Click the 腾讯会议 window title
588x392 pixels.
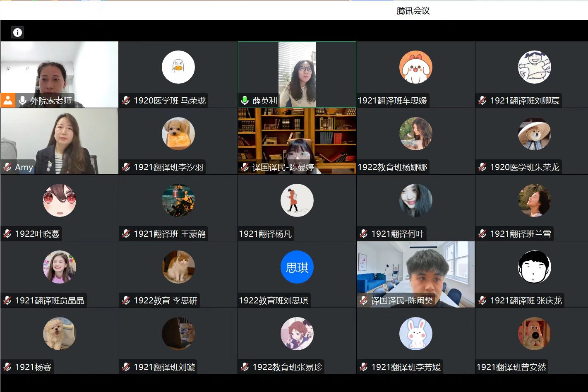point(413,11)
